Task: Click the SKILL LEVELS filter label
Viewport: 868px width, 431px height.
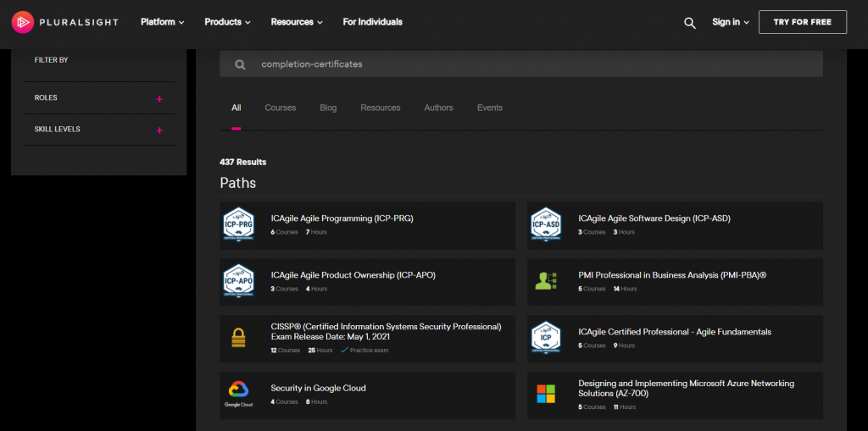Action: (x=57, y=130)
